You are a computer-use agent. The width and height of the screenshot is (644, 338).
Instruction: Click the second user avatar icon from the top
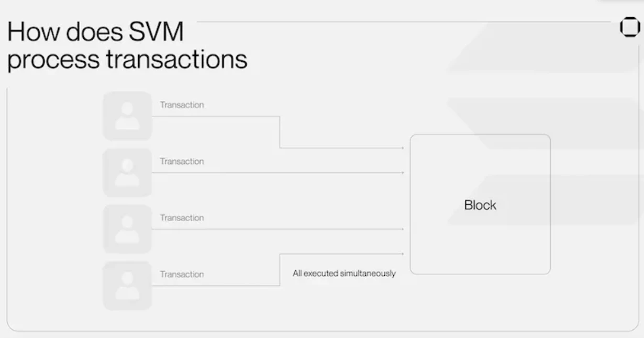[127, 172]
